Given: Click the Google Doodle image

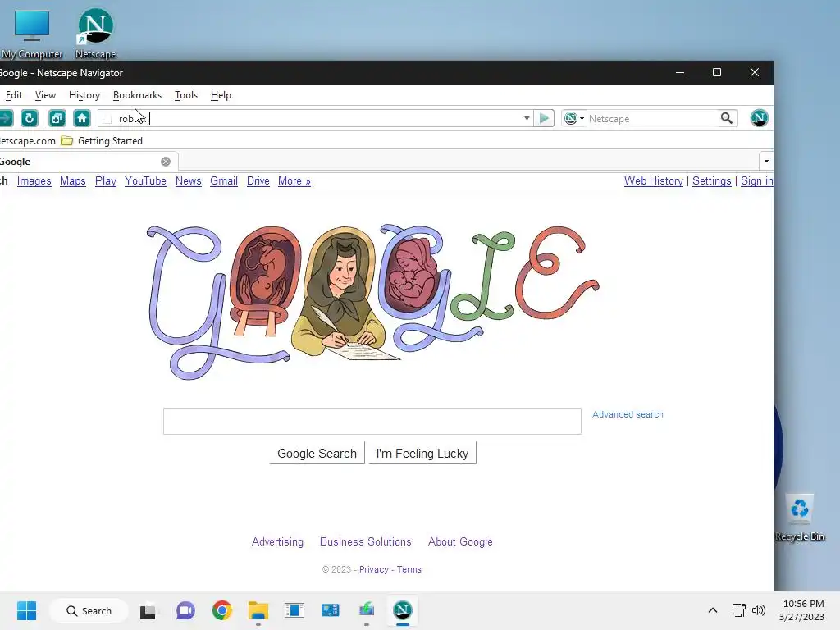Looking at the screenshot, I should 373,302.
